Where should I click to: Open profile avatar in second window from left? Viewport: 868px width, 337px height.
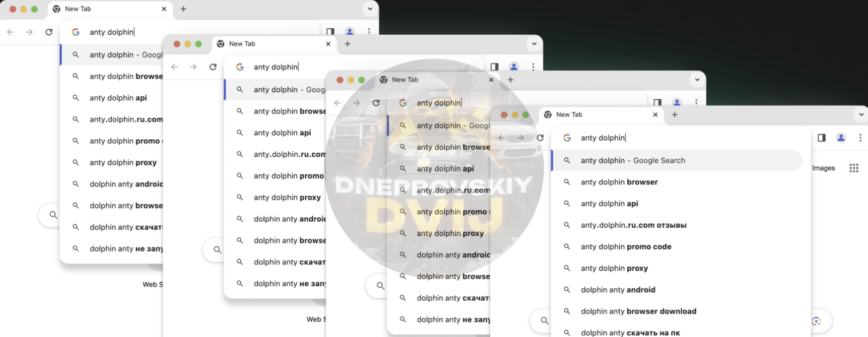[x=514, y=67]
